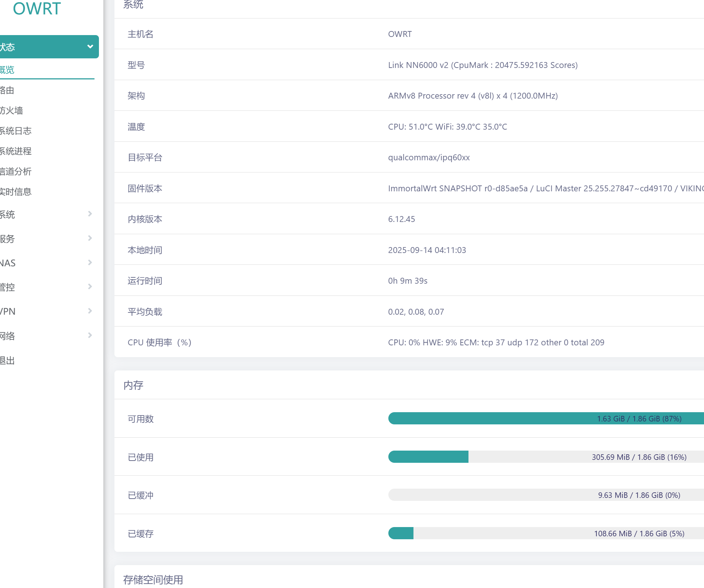Viewport: 704px width, 588px height.
Task: Open 系统进程 process list
Action: [x=16, y=151]
